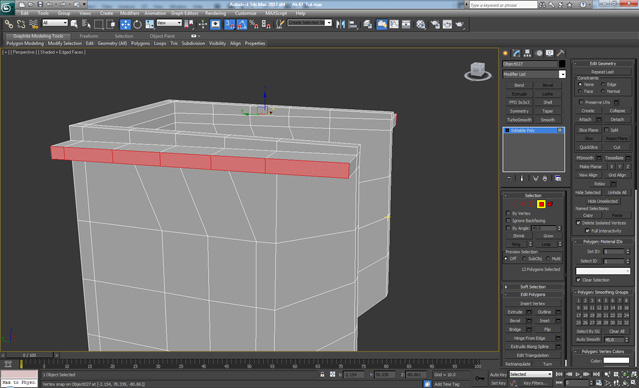Click the Extrude button in Edit Polygons
The width and height of the screenshot is (639, 388).
pyautogui.click(x=515, y=312)
